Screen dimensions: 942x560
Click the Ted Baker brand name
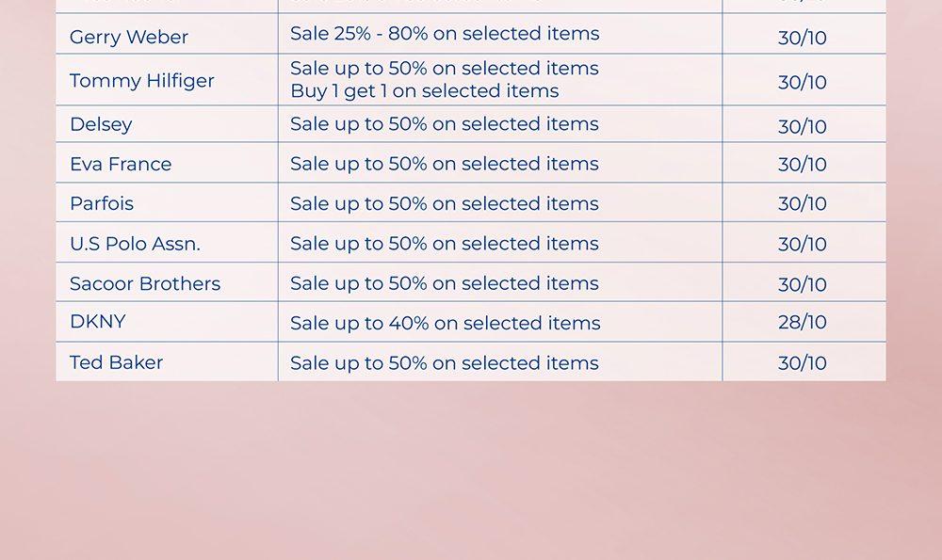click(x=116, y=362)
